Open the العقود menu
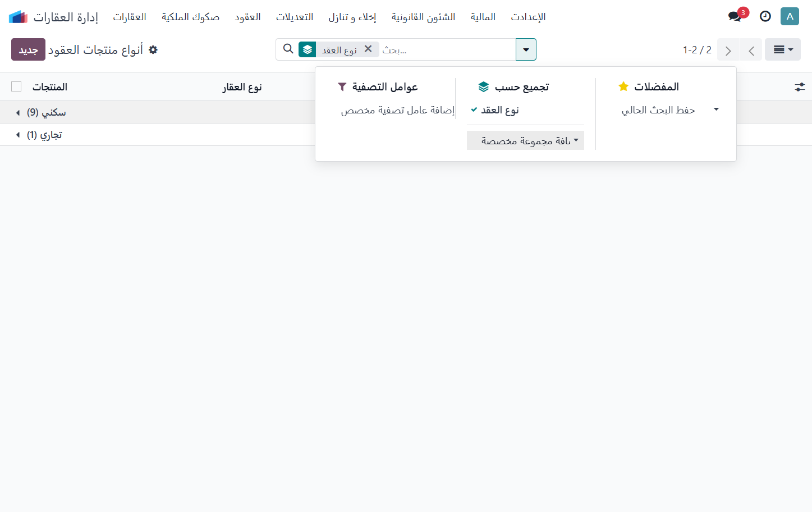 (247, 17)
